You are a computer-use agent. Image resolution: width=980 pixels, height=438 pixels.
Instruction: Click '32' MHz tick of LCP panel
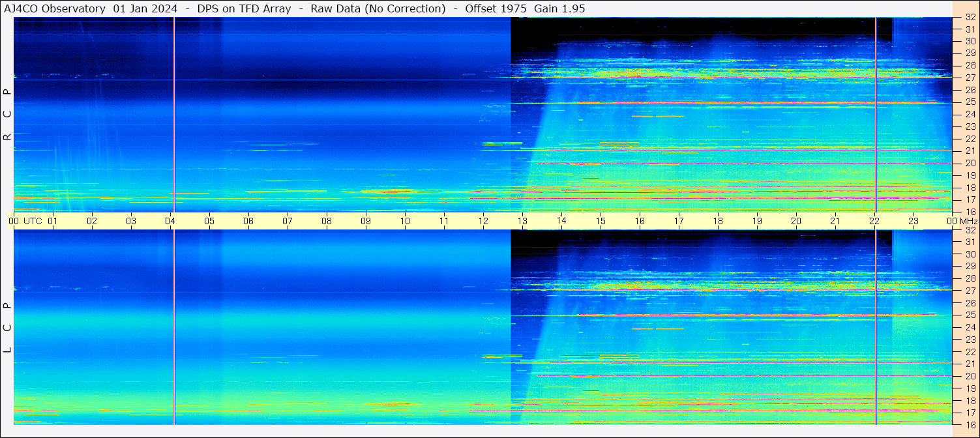tap(970, 230)
